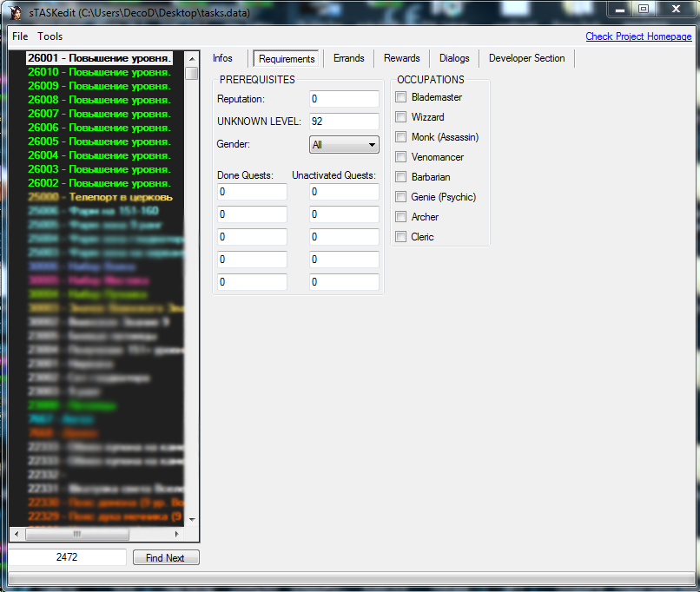
Task: Click the task list scroll-up arrow
Action: tap(192, 57)
